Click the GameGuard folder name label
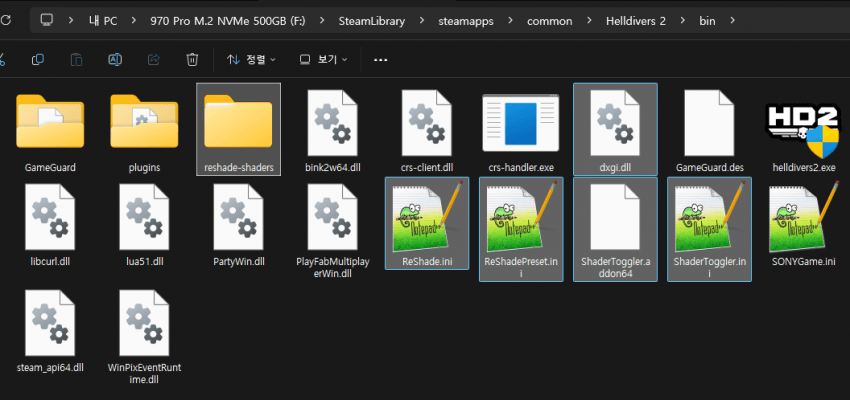The width and height of the screenshot is (850, 400). click(50, 167)
